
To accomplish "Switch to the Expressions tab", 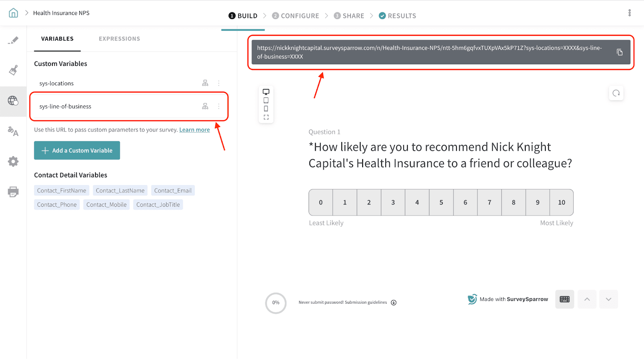I will point(120,39).
